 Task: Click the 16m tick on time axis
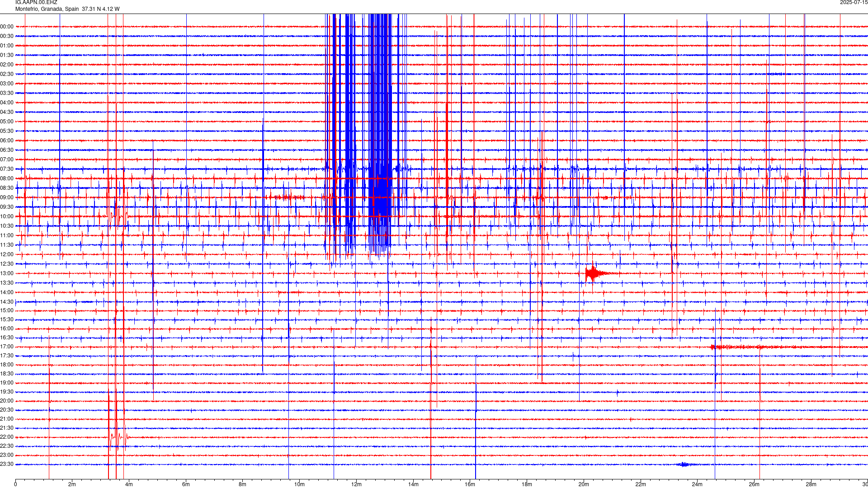(x=470, y=484)
